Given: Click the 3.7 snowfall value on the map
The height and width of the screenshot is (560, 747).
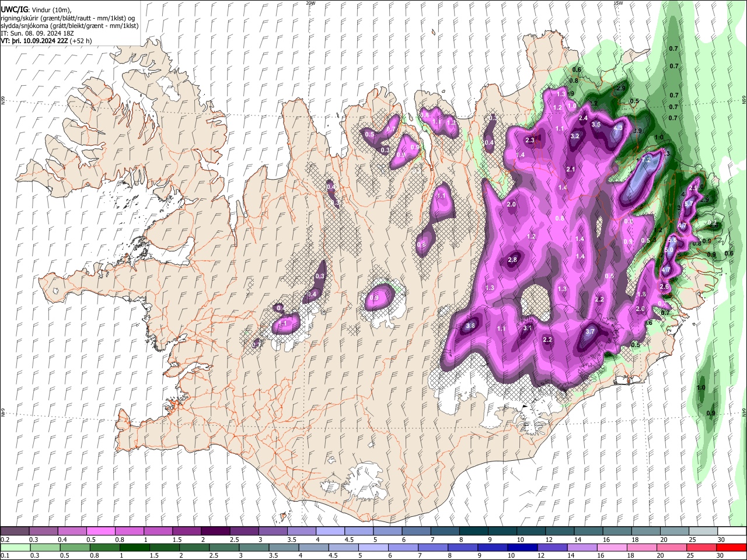Looking at the screenshot, I should (x=589, y=332).
